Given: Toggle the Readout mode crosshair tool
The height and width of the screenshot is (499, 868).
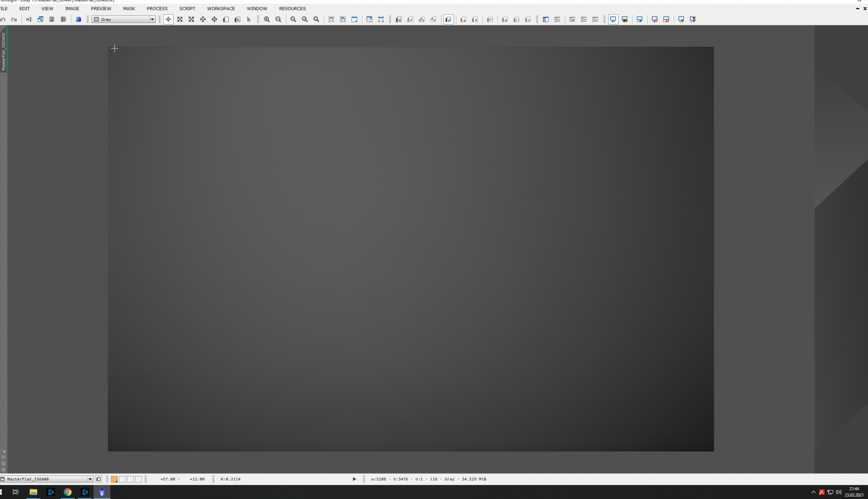Looking at the screenshot, I should (x=168, y=19).
